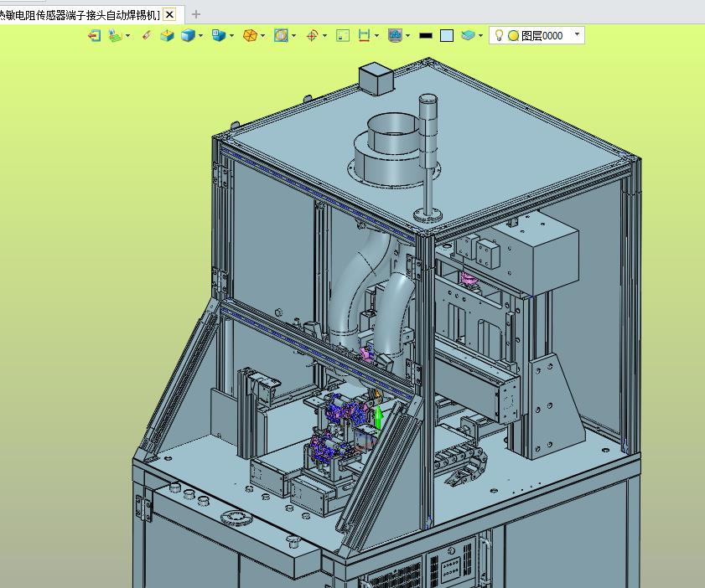
Task: Click the black line color swatch
Action: point(425,35)
